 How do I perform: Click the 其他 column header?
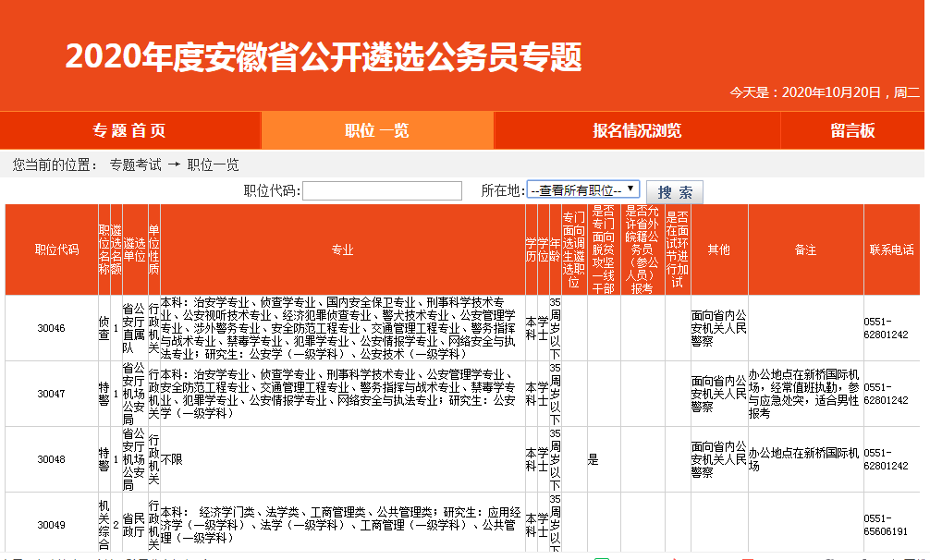[x=718, y=250]
